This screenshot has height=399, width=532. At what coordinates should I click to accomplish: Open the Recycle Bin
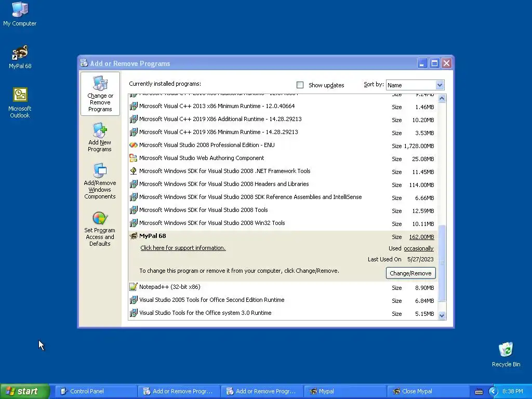click(x=506, y=354)
